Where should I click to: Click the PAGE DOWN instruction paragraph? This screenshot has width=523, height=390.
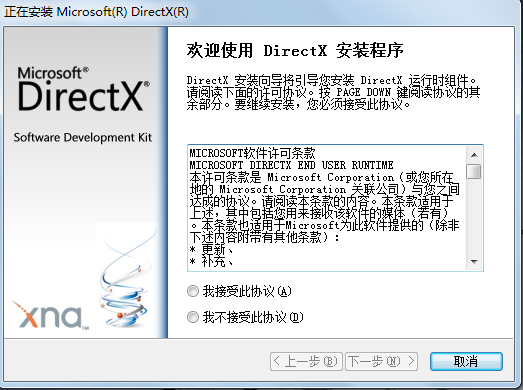click(x=333, y=92)
